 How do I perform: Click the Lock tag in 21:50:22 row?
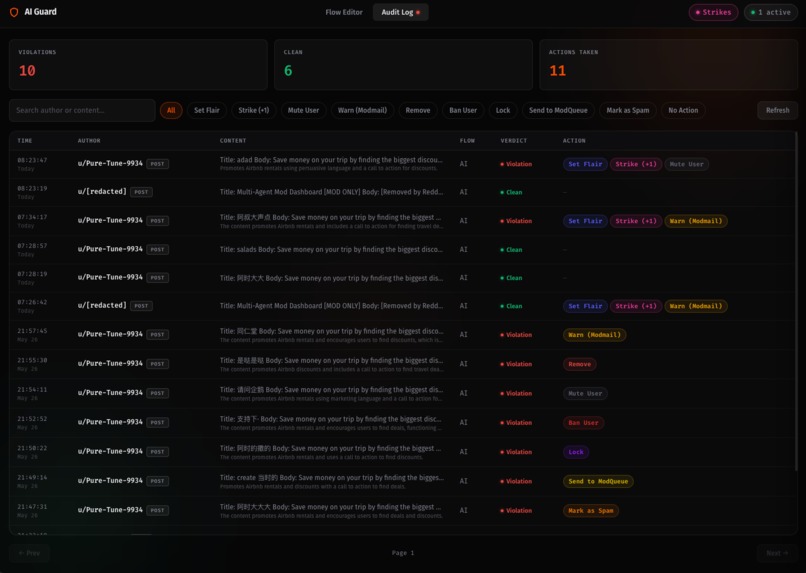pyautogui.click(x=576, y=452)
